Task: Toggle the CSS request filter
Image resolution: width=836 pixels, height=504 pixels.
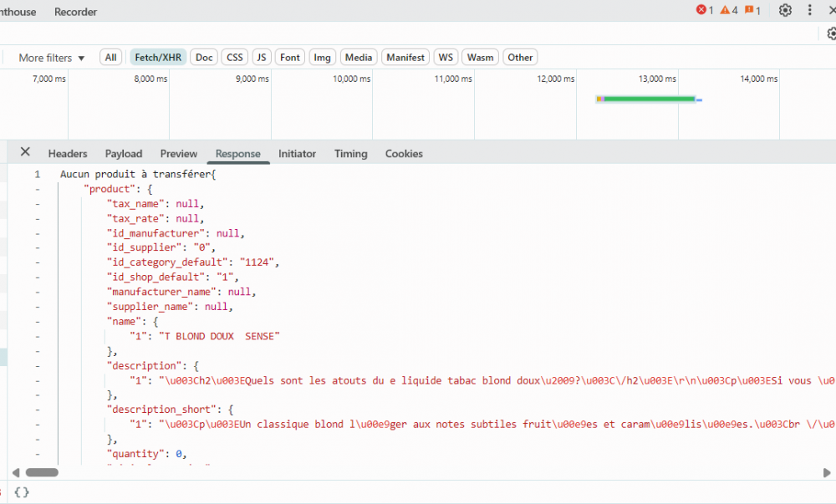Action: pyautogui.click(x=235, y=58)
